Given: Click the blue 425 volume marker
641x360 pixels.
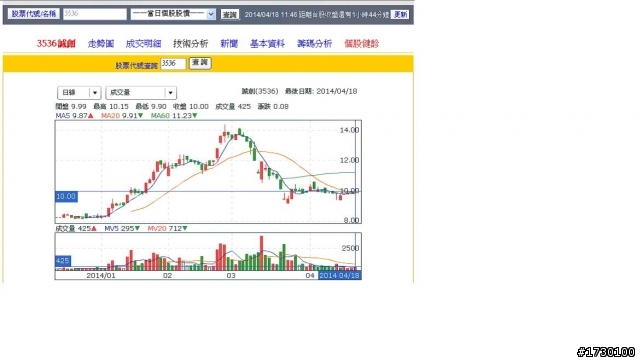Looking at the screenshot, I should pyautogui.click(x=63, y=261).
